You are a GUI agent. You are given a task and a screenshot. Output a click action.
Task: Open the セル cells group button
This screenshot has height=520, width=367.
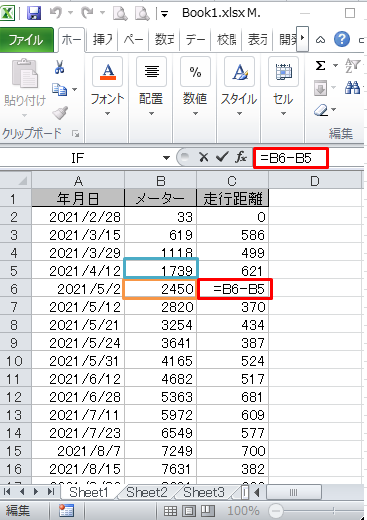tap(283, 88)
